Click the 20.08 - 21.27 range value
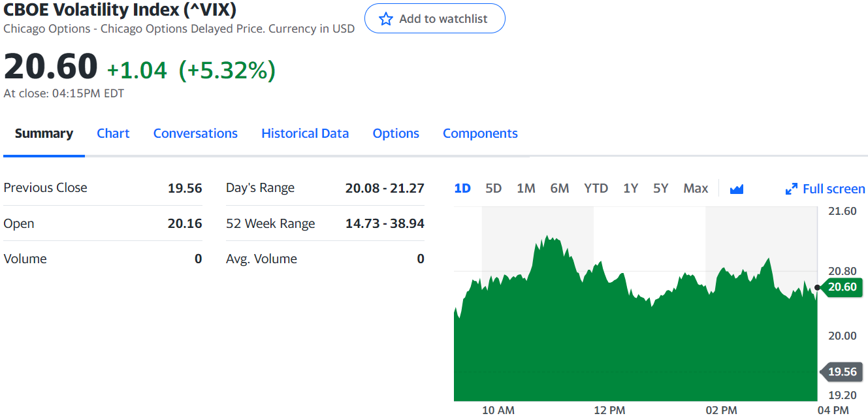The width and height of the screenshot is (868, 418). coord(385,188)
